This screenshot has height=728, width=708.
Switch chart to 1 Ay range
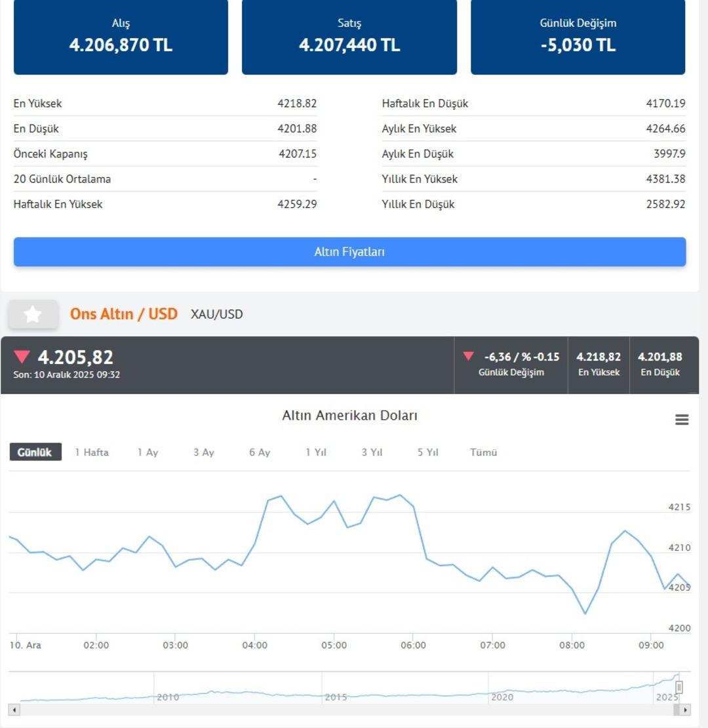(x=147, y=452)
